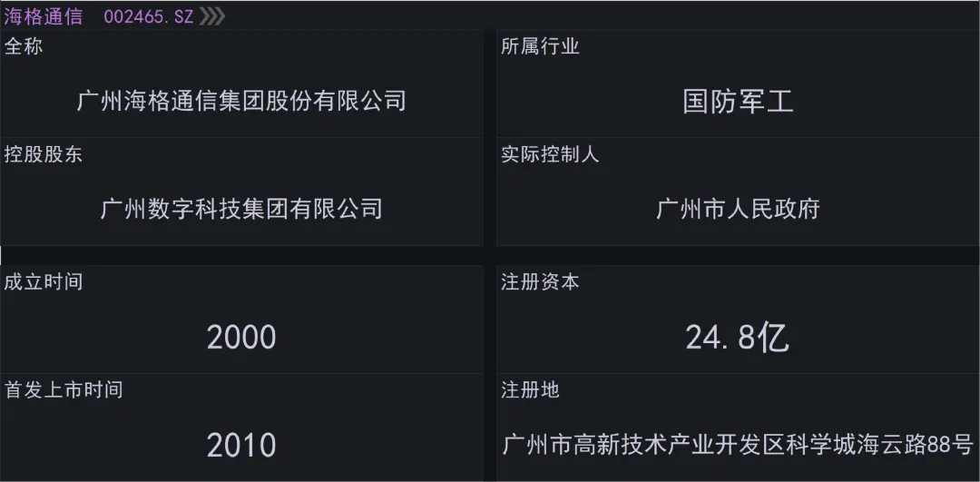This screenshot has width=980, height=482.
Task: Click the vertical divider between the two columns
Action: (x=490, y=254)
